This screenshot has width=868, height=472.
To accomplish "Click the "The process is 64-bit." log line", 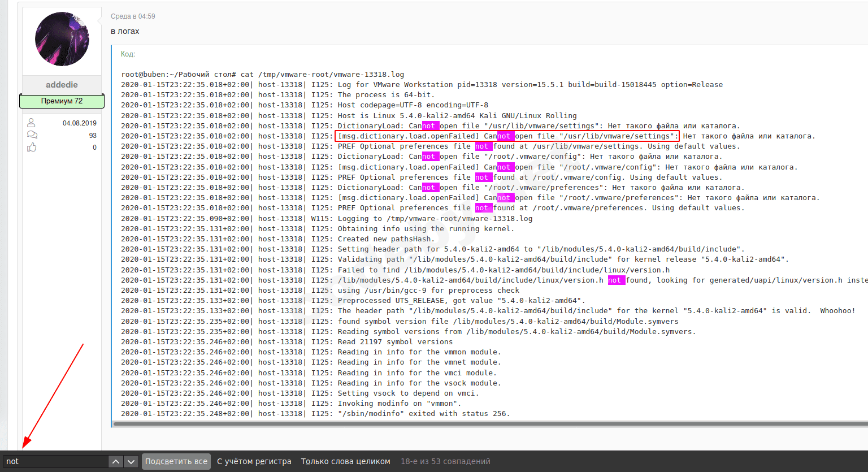I will point(277,95).
